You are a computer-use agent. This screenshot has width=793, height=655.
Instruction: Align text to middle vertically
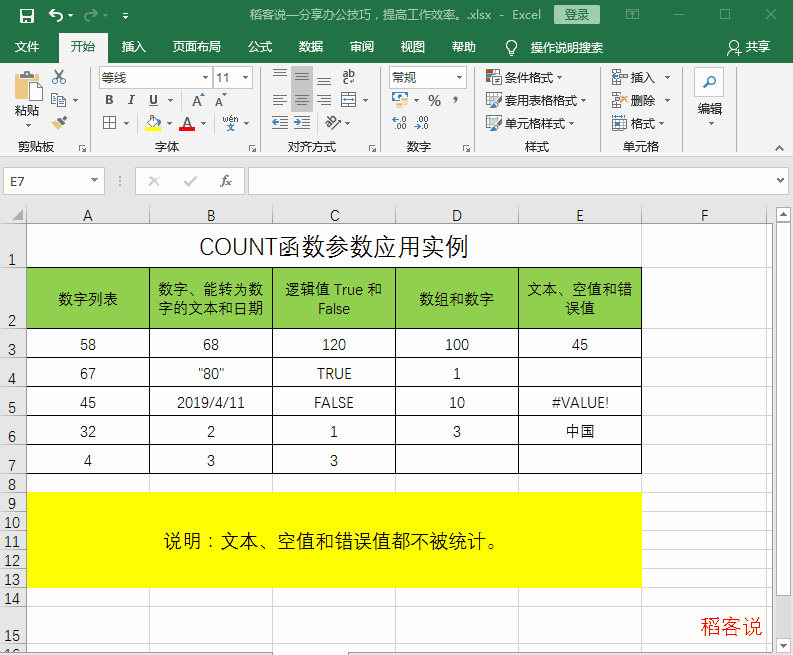[302, 77]
